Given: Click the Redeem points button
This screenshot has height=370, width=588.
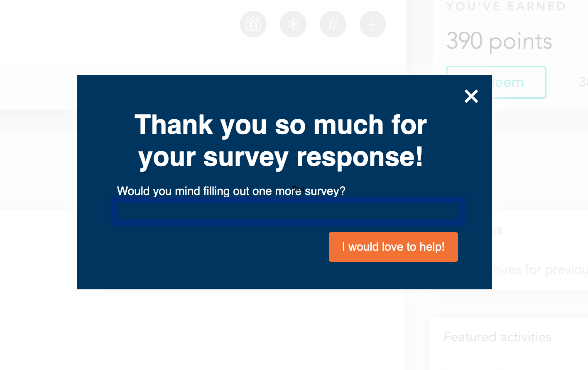Looking at the screenshot, I should click(x=519, y=82).
